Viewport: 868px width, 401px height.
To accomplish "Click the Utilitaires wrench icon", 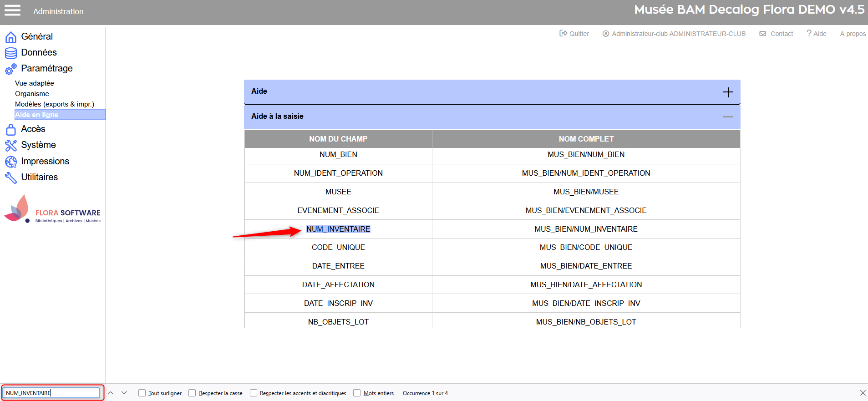I will point(11,178).
